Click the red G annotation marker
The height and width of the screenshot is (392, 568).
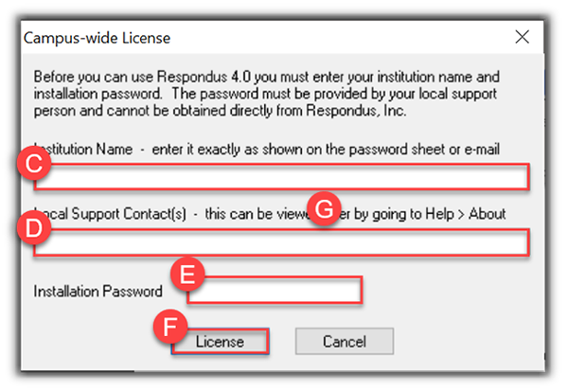(326, 210)
